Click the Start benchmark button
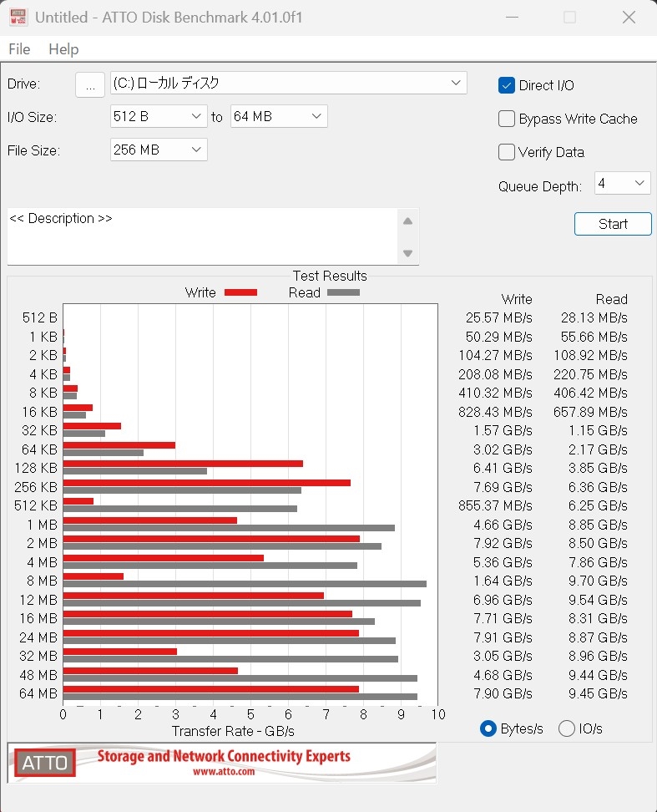 coord(613,224)
